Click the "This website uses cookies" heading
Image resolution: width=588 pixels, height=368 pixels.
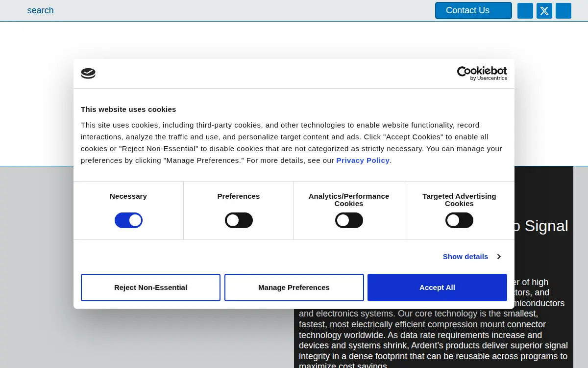coord(128,109)
